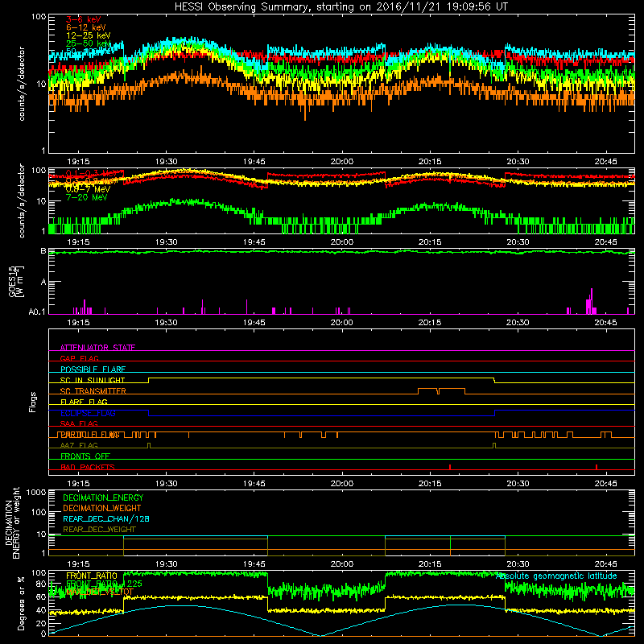The height and width of the screenshot is (644, 644).
Task: Click the 19:30 tick label under top panel
Action: [167, 162]
